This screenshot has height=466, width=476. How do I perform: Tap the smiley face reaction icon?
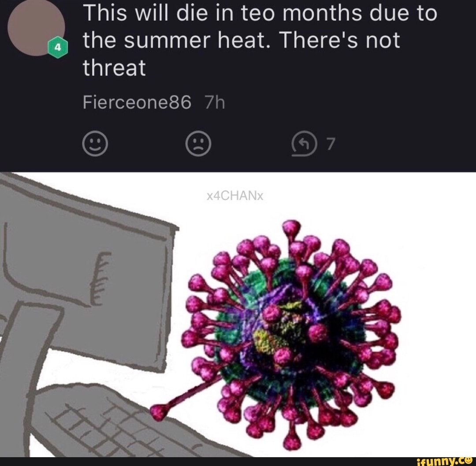coord(95,144)
